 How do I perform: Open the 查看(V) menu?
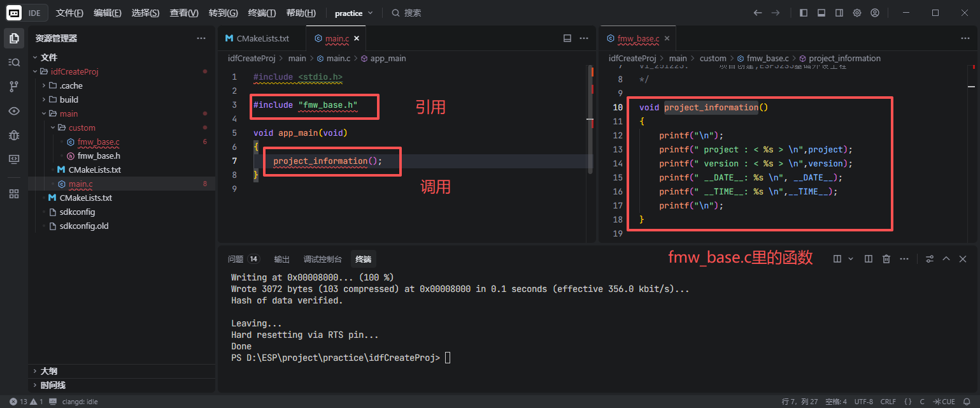pyautogui.click(x=184, y=13)
